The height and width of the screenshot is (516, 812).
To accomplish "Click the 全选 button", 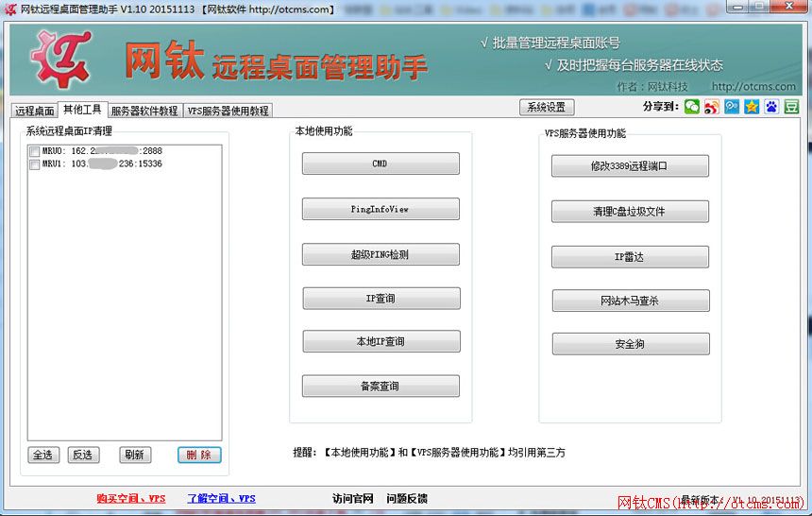I will point(43,455).
